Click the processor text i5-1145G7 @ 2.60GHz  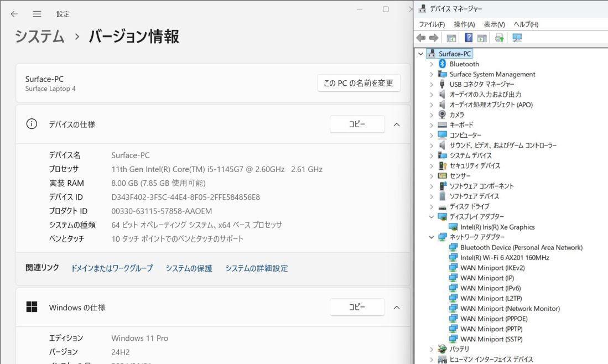246,169
